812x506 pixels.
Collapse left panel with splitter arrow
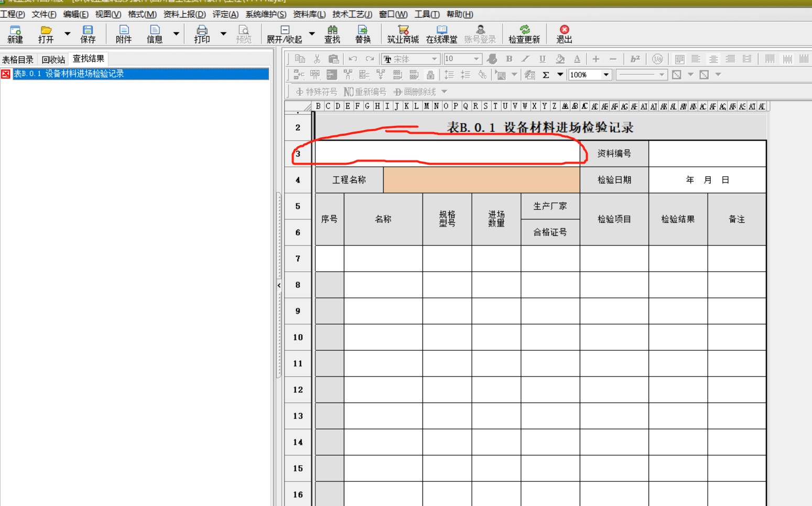coord(279,285)
